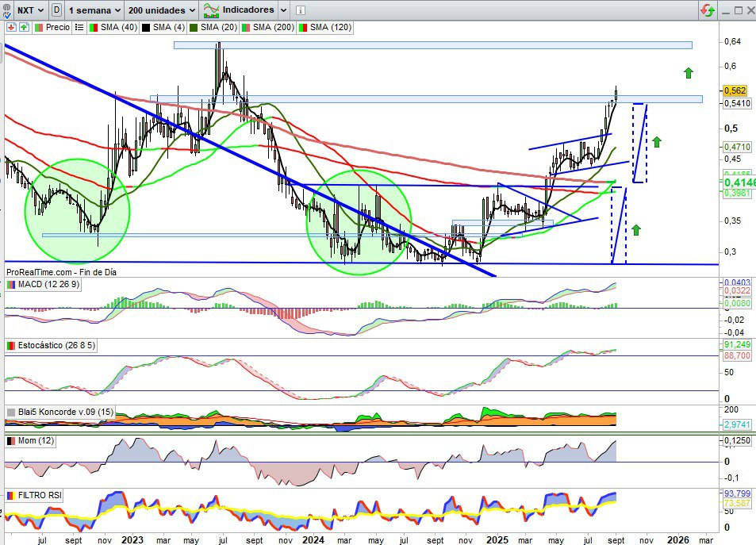Click the info icon in toolbar
Viewport: 756px width, 545px height.
coord(300,10)
